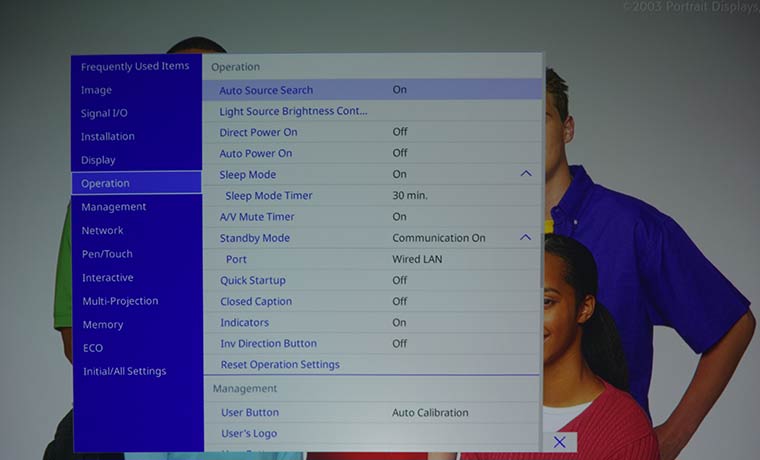Open the Network menu
Screen dimensions: 760x460
pyautogui.click(x=102, y=230)
